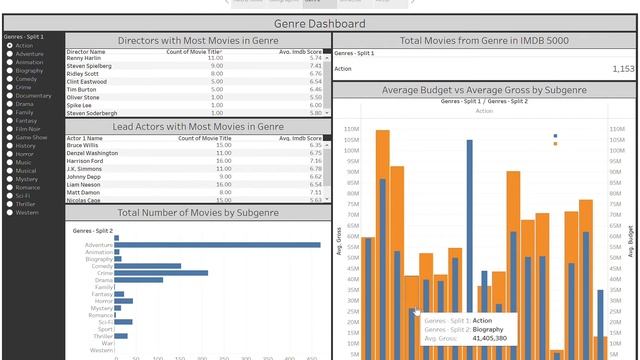The image size is (640, 360).
Task: Click scroll-up arrow of Directors table
Action: click(x=327, y=58)
